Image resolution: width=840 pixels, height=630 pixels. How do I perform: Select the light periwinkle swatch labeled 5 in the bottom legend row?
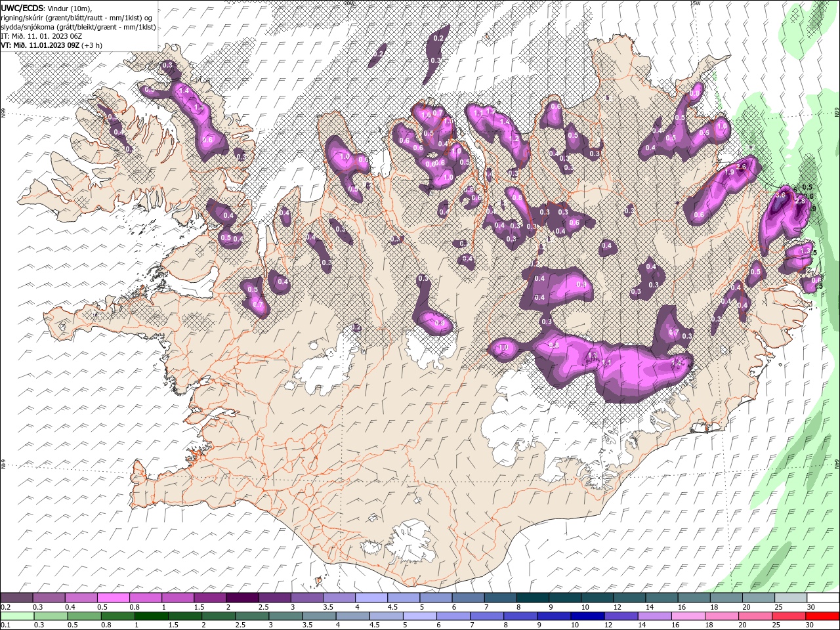click(x=419, y=616)
